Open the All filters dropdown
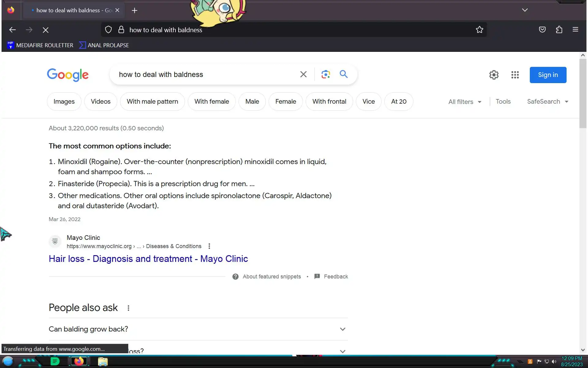 click(x=465, y=102)
